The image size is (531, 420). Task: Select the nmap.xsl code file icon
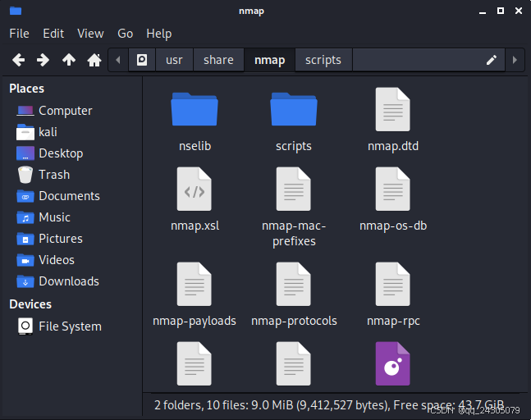pyautogui.click(x=195, y=189)
